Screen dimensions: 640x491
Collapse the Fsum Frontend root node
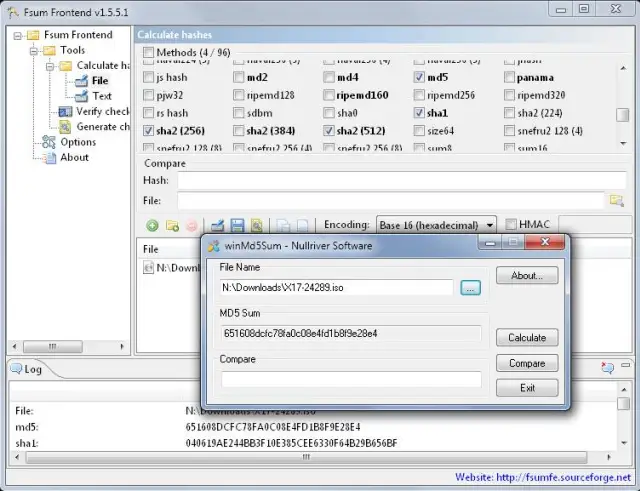(16, 35)
